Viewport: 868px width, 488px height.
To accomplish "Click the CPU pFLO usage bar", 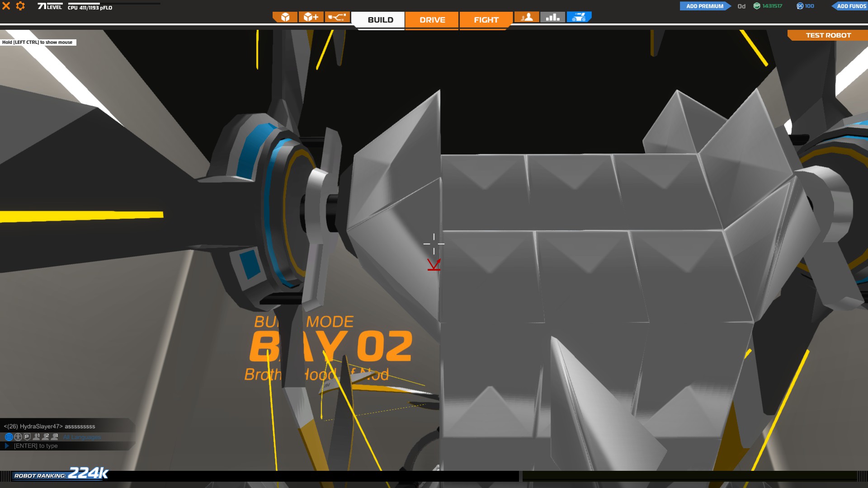I will point(113,4).
